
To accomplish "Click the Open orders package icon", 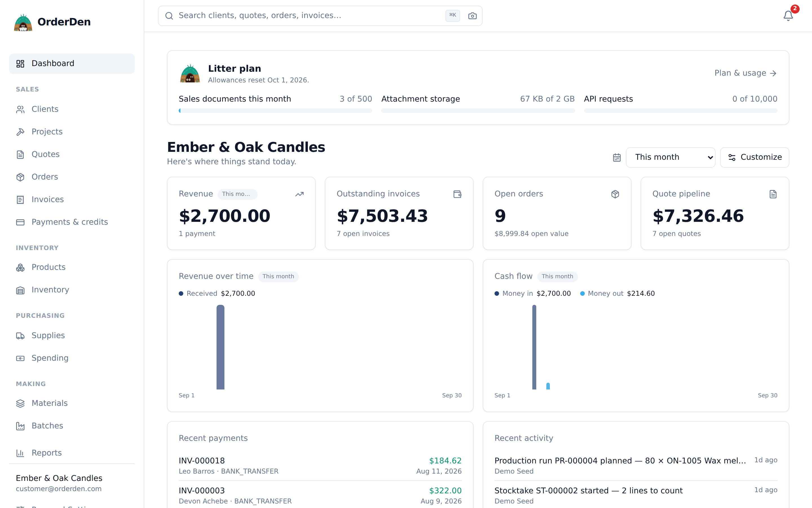I will tap(615, 194).
